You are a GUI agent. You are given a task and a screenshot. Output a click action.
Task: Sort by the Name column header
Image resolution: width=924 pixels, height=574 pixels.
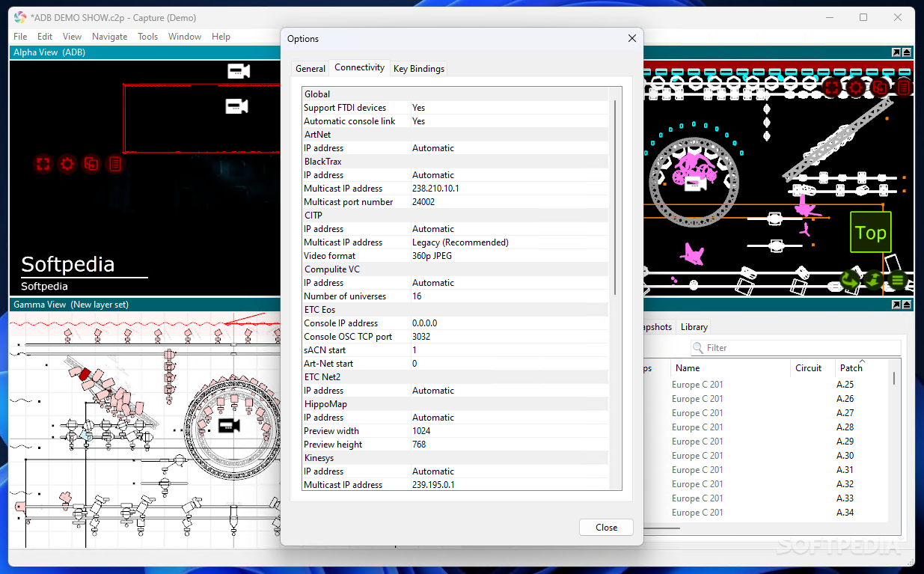click(x=730, y=368)
